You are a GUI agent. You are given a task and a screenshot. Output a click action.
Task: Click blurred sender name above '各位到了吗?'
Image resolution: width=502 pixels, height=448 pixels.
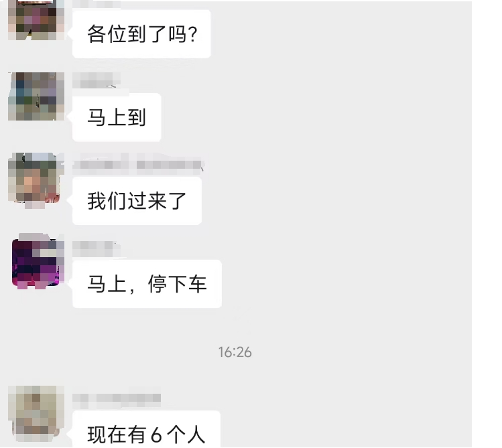[x=97, y=4]
